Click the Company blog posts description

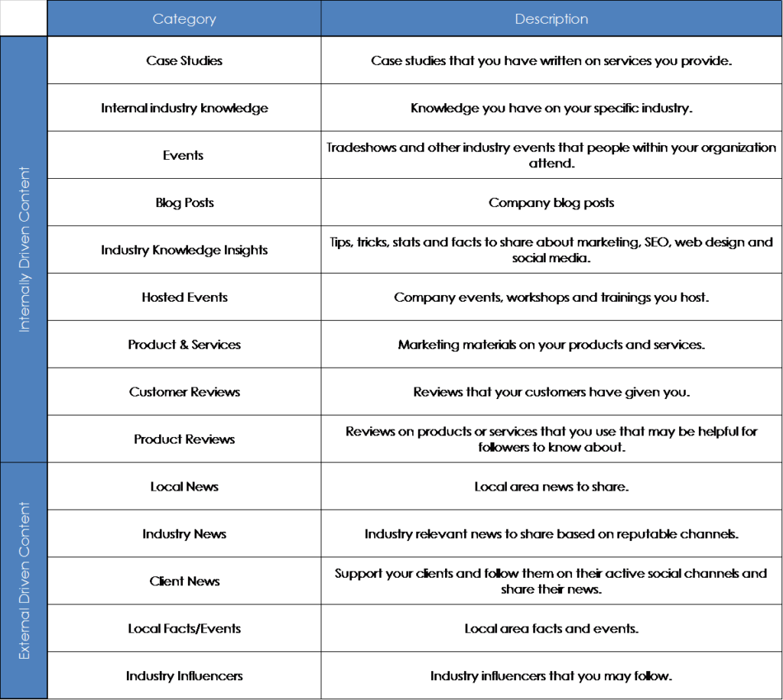click(x=551, y=203)
